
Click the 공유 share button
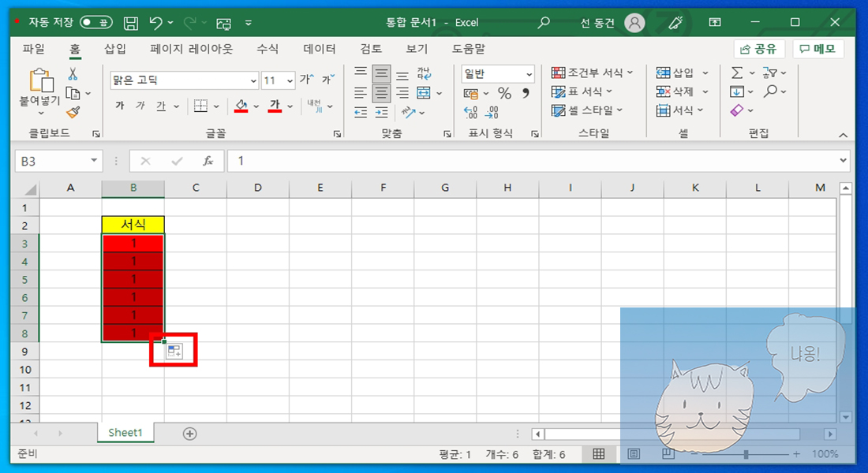tap(759, 49)
